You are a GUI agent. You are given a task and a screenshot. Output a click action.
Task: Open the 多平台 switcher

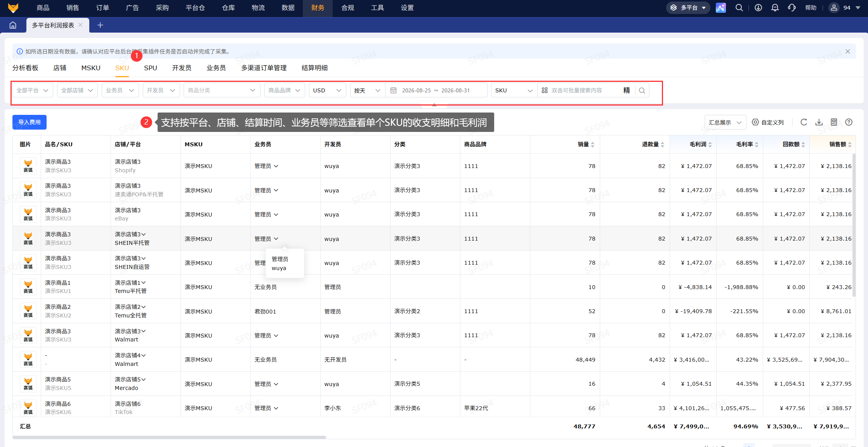coord(688,8)
